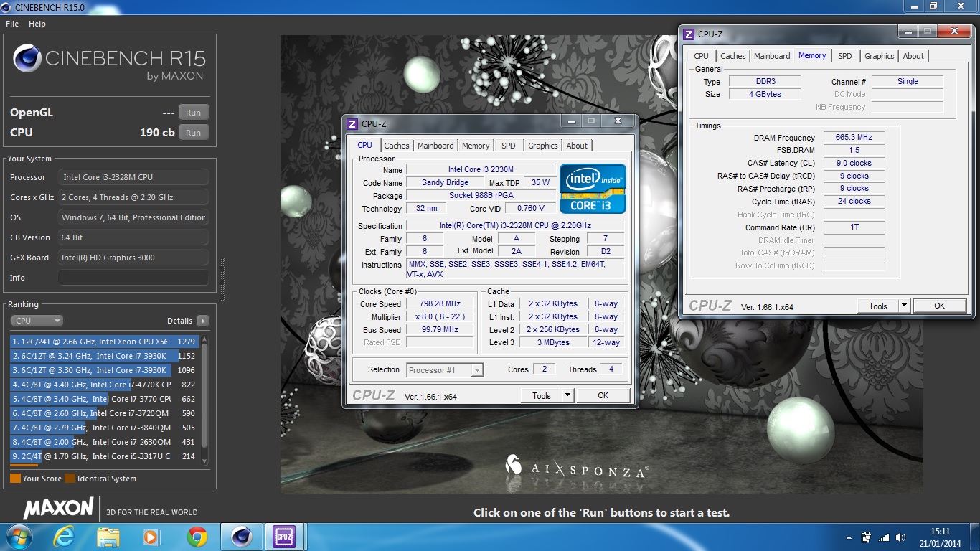This screenshot has height=551, width=980.
Task: Click the volume speaker tray icon
Action: 901,537
